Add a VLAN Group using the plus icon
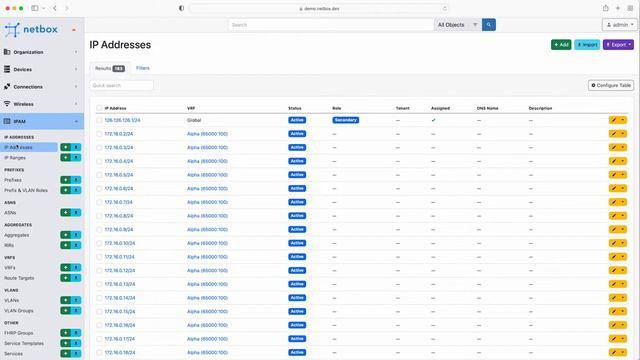 point(65,311)
